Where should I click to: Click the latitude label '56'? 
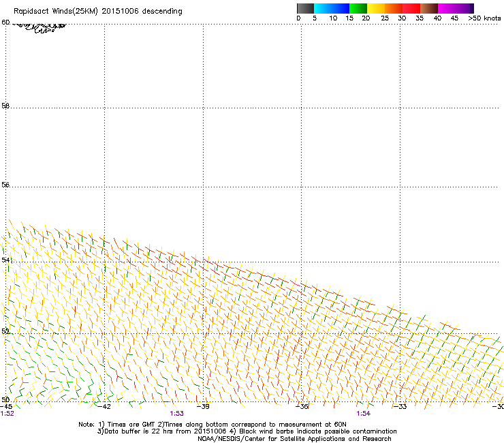[5, 185]
